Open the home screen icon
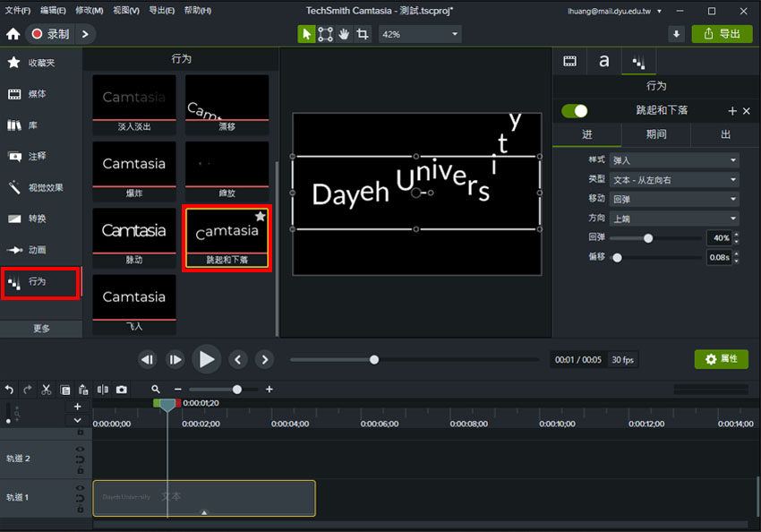This screenshot has height=532, width=761. pyautogui.click(x=13, y=34)
